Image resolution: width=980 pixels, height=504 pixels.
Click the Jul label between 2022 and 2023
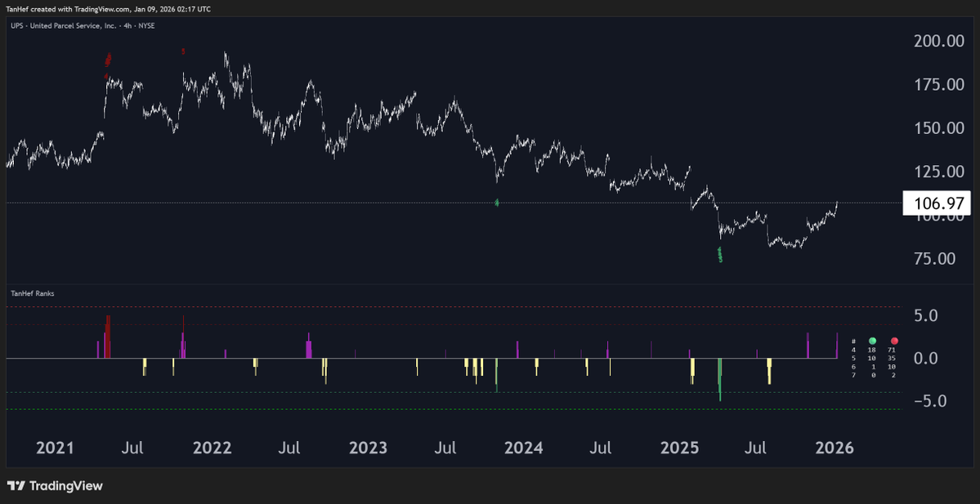coord(289,448)
